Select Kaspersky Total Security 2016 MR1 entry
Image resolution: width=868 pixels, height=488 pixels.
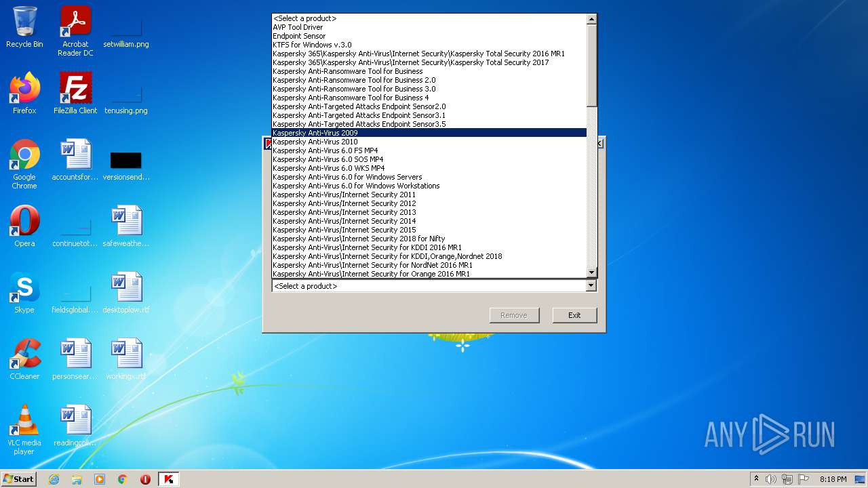(x=429, y=54)
